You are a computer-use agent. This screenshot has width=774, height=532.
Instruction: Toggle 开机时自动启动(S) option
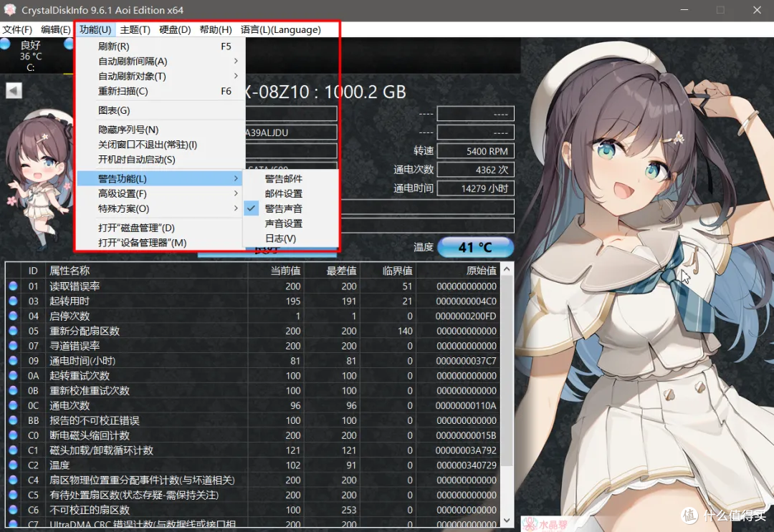pyautogui.click(x=161, y=159)
